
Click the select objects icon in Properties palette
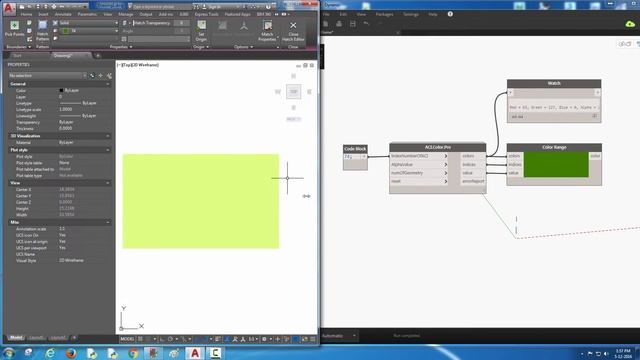coord(100,76)
